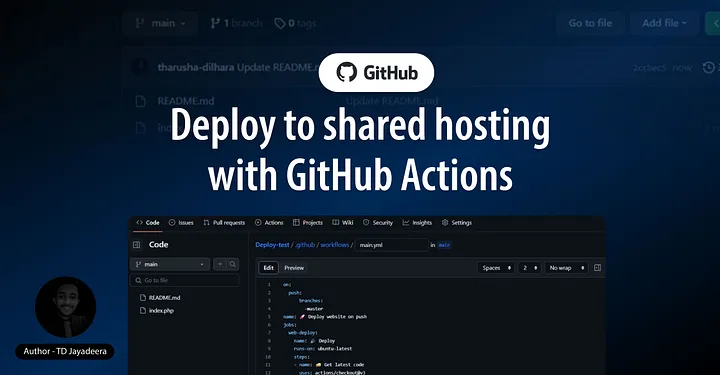Click code line 'web-deploy:'

coord(303,333)
